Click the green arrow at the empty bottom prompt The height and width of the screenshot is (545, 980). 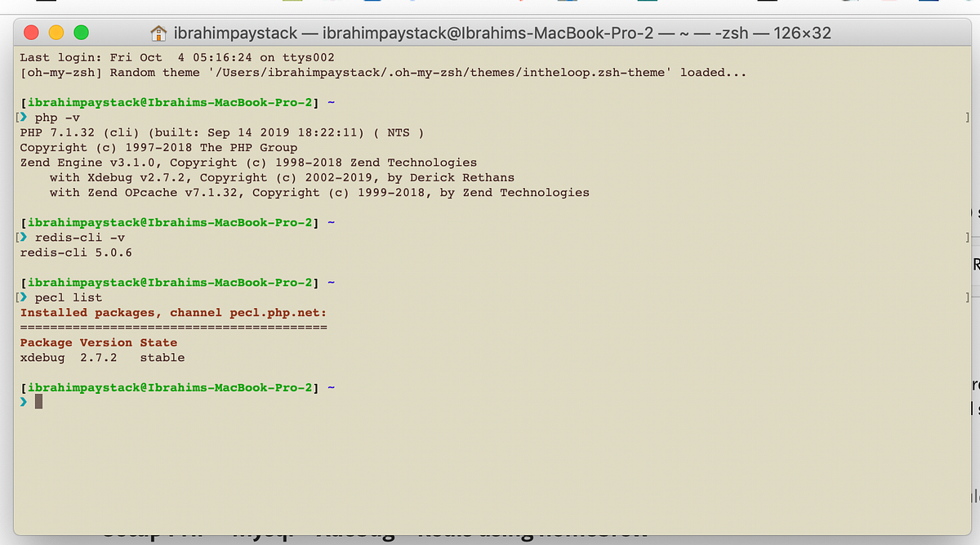click(x=24, y=401)
